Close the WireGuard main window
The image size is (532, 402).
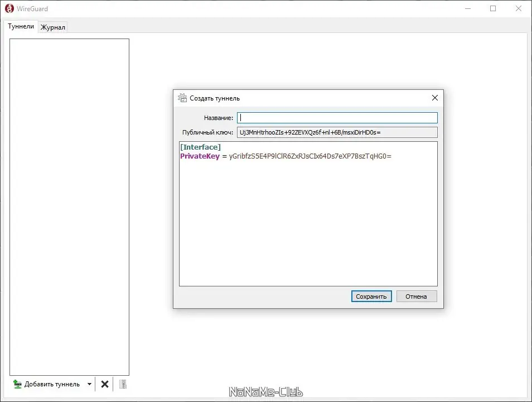point(519,8)
